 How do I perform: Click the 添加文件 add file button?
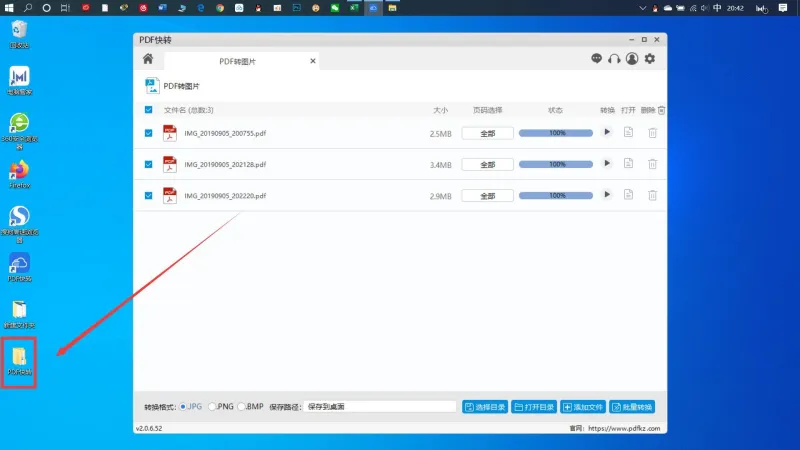(x=583, y=407)
